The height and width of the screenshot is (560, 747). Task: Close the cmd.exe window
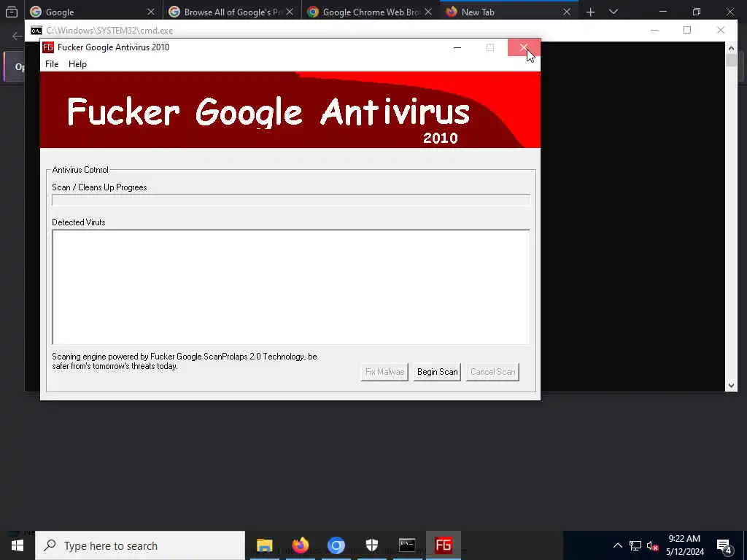[x=720, y=30]
